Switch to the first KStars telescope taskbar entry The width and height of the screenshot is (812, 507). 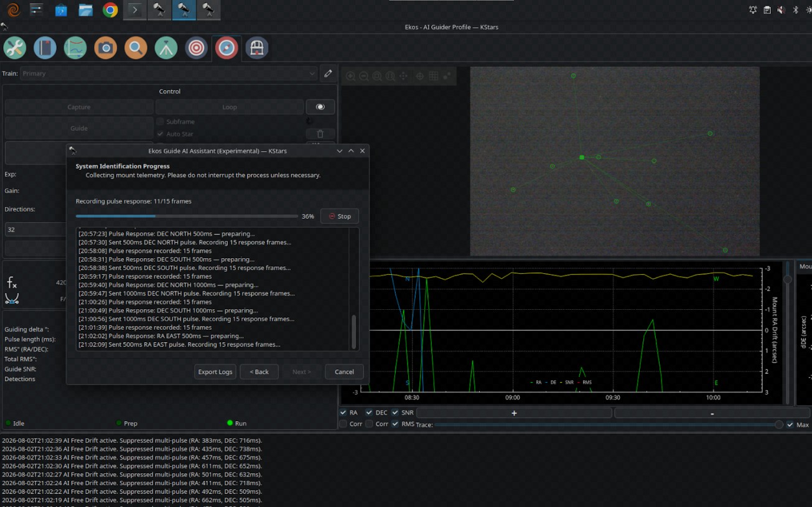(x=159, y=10)
